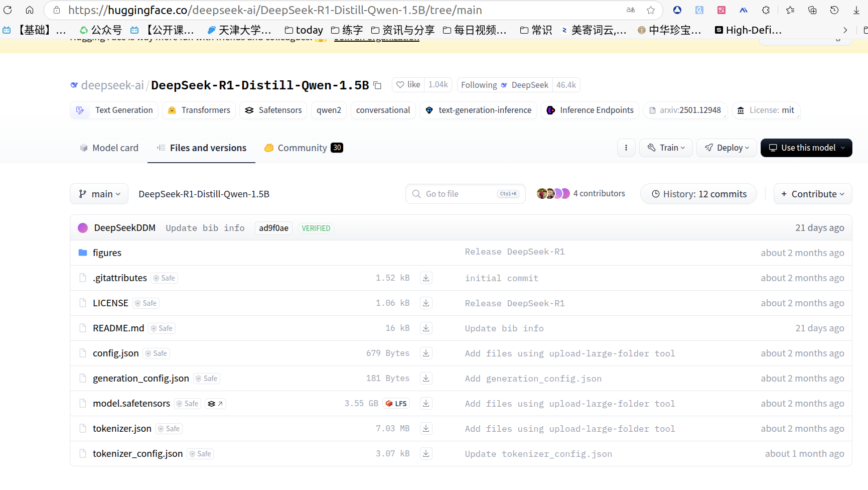This screenshot has width=868, height=490.
Task: Click the VERIFIED badge on latest commit
Action: pyautogui.click(x=316, y=228)
